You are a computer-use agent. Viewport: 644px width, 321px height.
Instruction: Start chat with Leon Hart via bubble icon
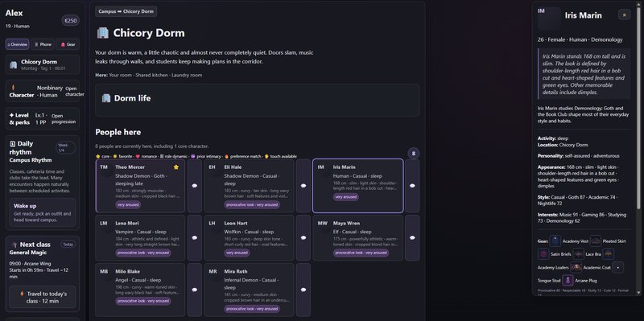(303, 237)
